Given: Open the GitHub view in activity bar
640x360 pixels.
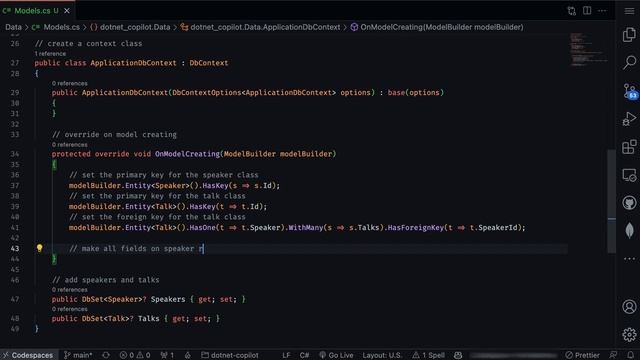Looking at the screenshot, I should (x=629, y=202).
